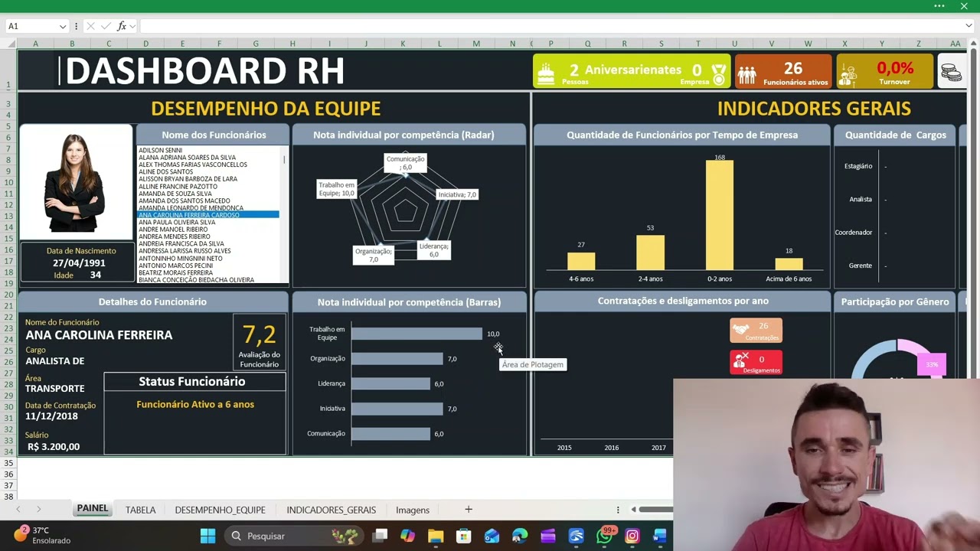This screenshot has width=980, height=551.
Task: Add a new sheet with plus icon
Action: click(469, 510)
